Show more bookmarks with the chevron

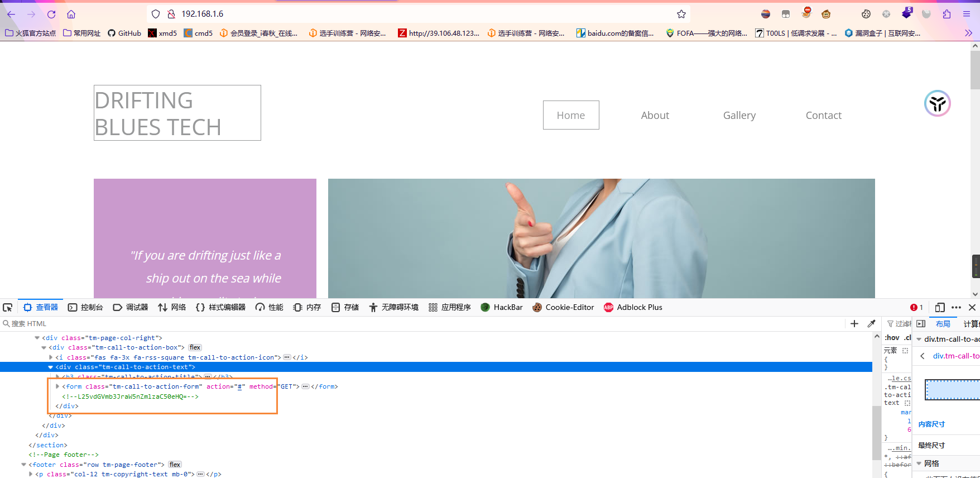968,33
